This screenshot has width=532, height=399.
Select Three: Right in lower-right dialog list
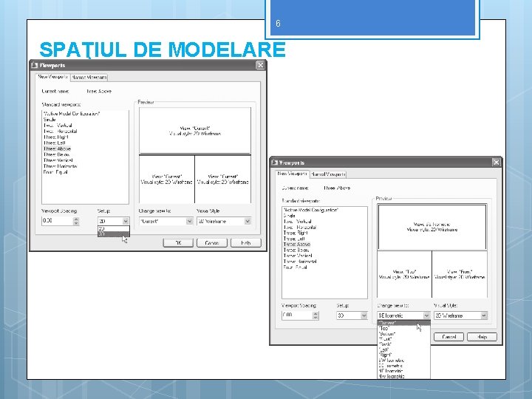point(296,233)
